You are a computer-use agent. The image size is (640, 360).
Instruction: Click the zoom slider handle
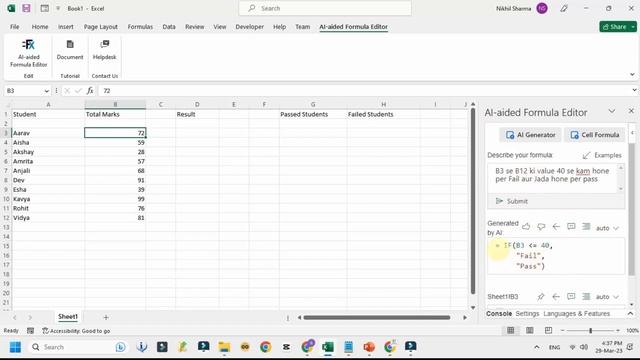point(590,331)
